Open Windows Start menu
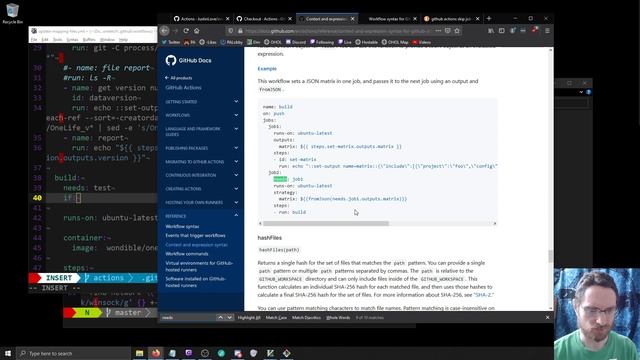The height and width of the screenshot is (360, 640). 8,353
